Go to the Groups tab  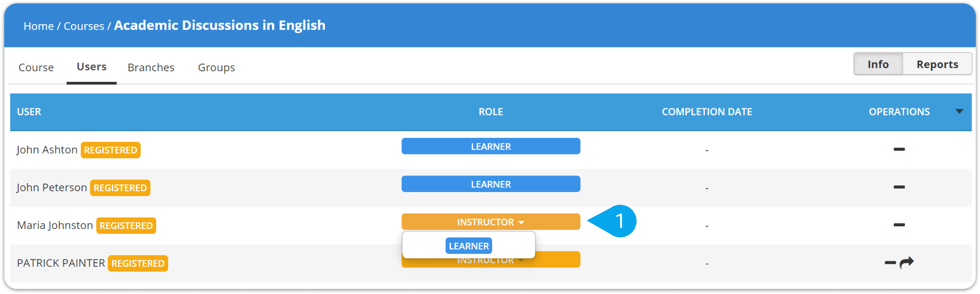(x=216, y=67)
